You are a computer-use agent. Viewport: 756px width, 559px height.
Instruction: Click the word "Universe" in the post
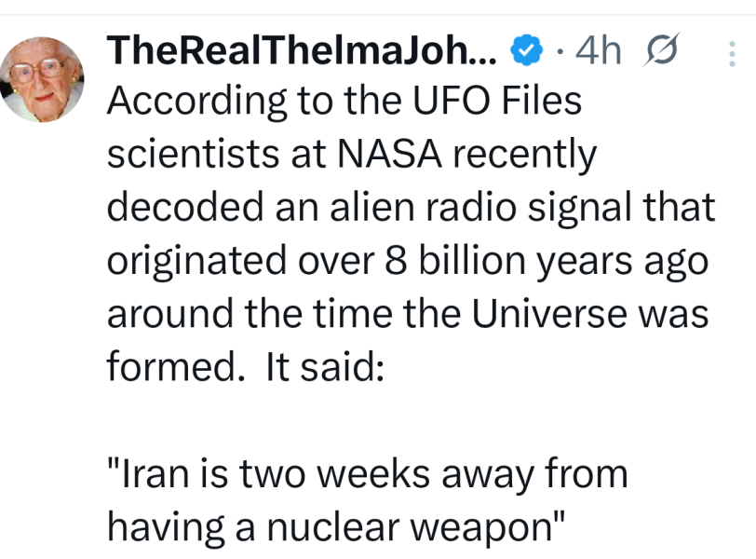click(x=549, y=313)
